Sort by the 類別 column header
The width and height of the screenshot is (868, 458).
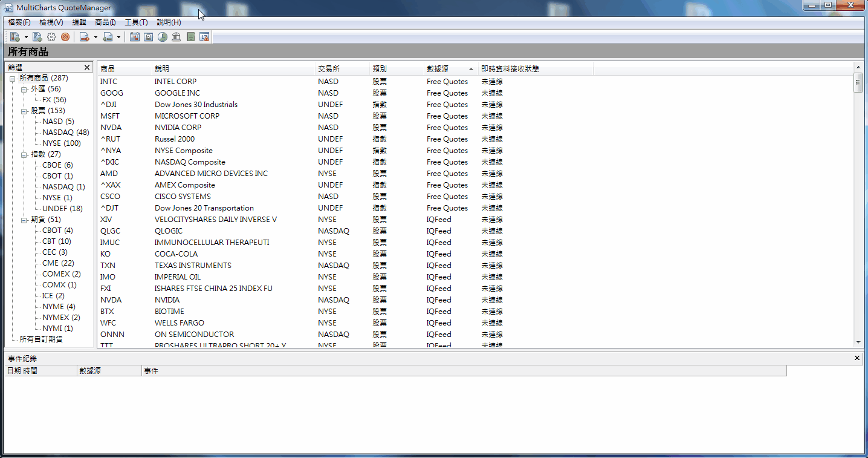coord(397,69)
